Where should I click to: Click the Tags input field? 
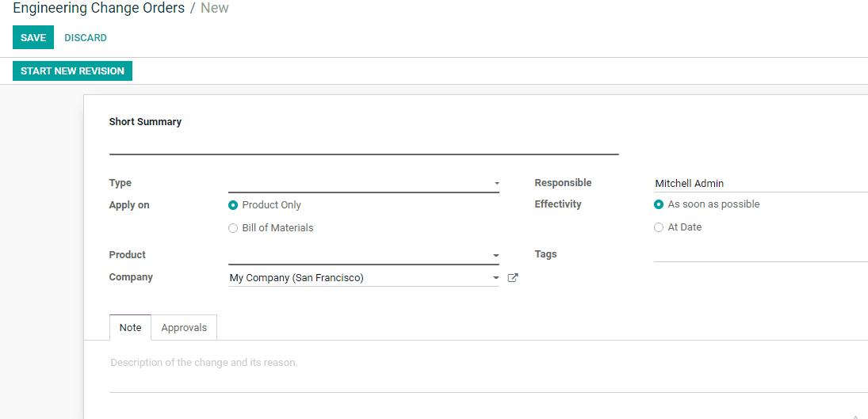(x=761, y=254)
